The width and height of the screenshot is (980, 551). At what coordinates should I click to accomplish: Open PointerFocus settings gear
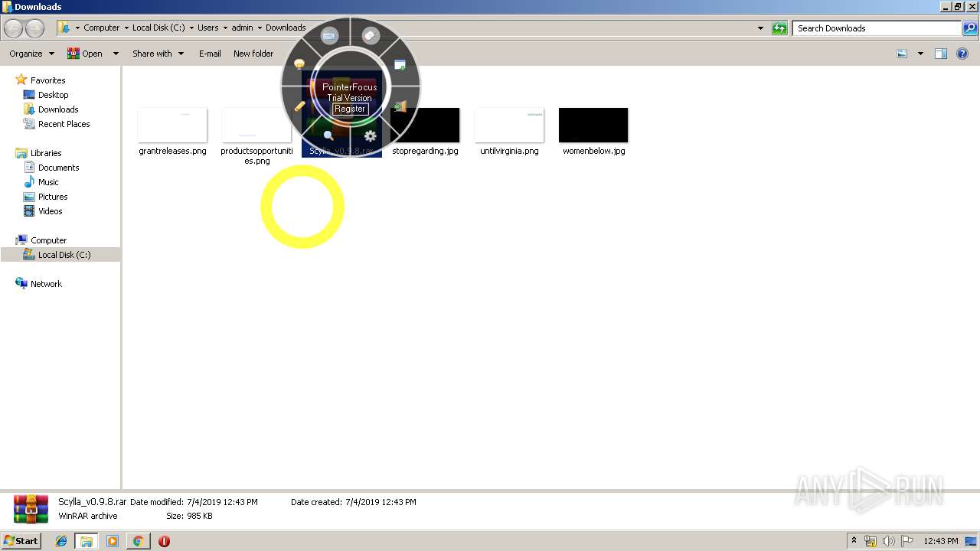(371, 136)
